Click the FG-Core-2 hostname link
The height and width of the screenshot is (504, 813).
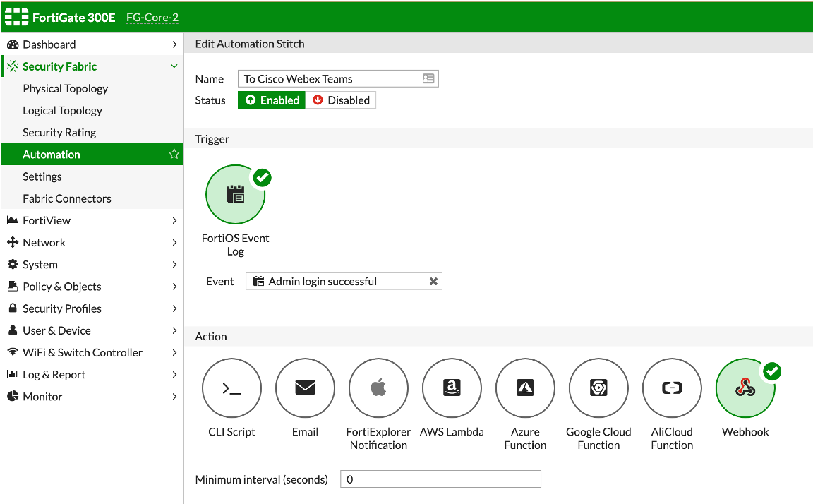click(152, 18)
